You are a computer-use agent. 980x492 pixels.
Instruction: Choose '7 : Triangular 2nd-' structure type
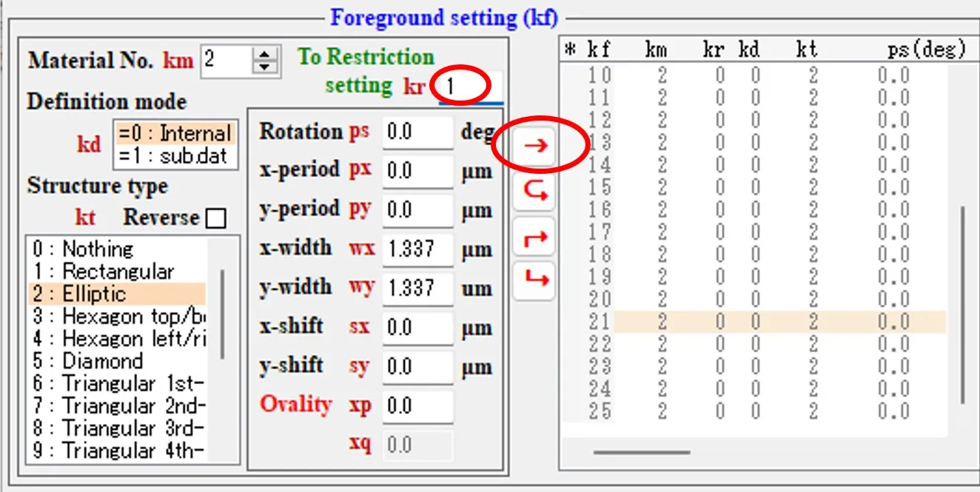point(117,406)
